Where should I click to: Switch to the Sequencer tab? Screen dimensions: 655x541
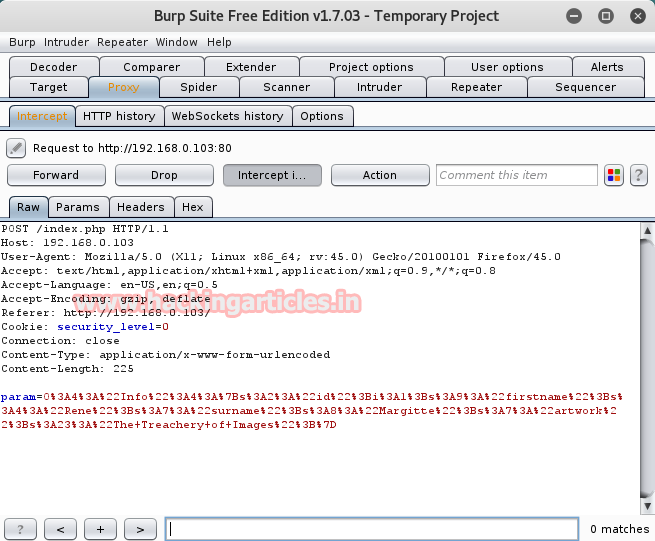click(586, 87)
